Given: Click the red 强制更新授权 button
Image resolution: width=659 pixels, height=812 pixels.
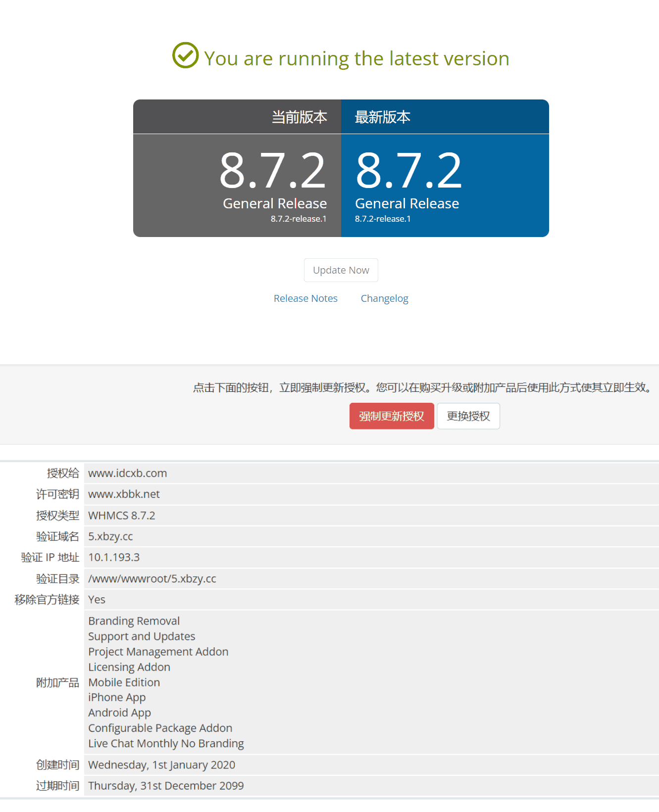Looking at the screenshot, I should 392,416.
